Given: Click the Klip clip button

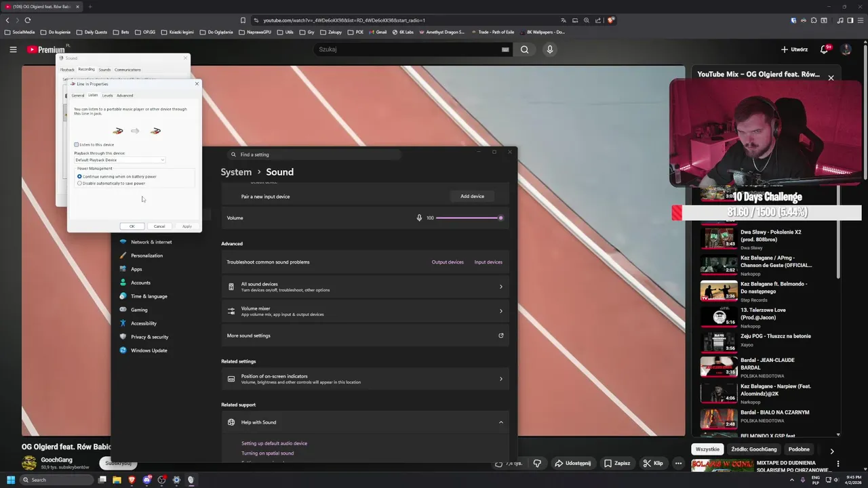Looking at the screenshot, I should click(x=653, y=464).
